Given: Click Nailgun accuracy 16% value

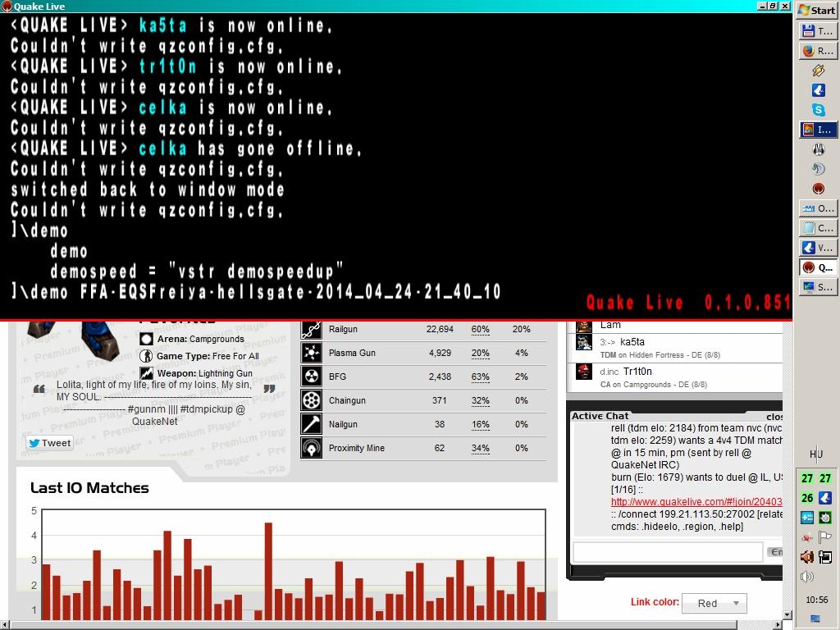Looking at the screenshot, I should click(480, 424).
